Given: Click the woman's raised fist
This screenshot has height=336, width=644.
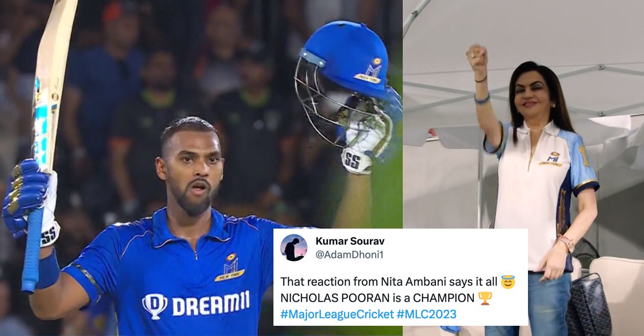Looking at the screenshot, I should (x=477, y=58).
